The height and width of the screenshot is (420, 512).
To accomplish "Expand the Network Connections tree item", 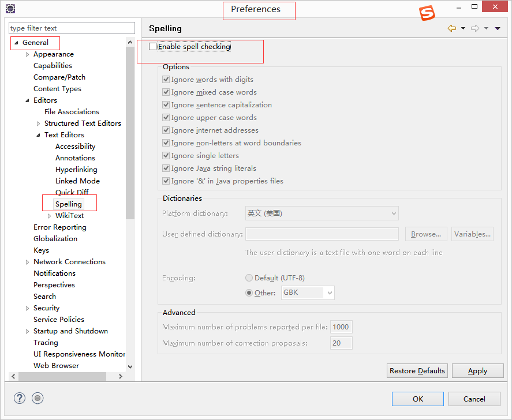I will 27,261.
